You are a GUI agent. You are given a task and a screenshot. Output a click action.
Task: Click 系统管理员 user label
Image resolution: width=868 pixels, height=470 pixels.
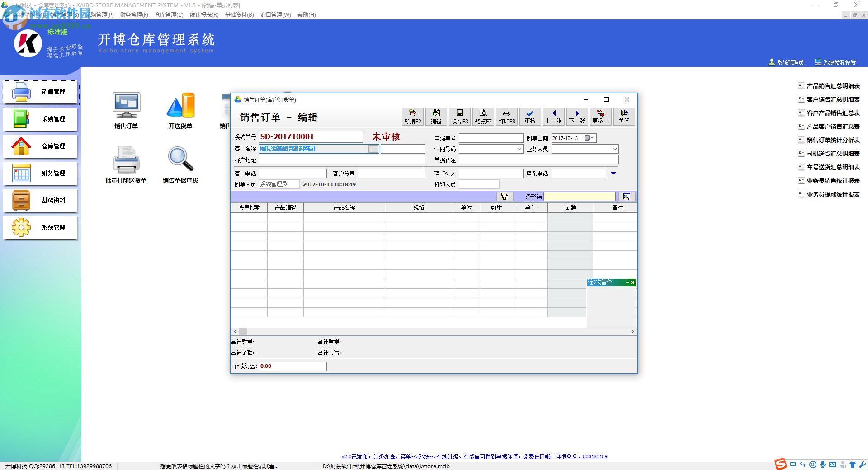pyautogui.click(x=786, y=62)
